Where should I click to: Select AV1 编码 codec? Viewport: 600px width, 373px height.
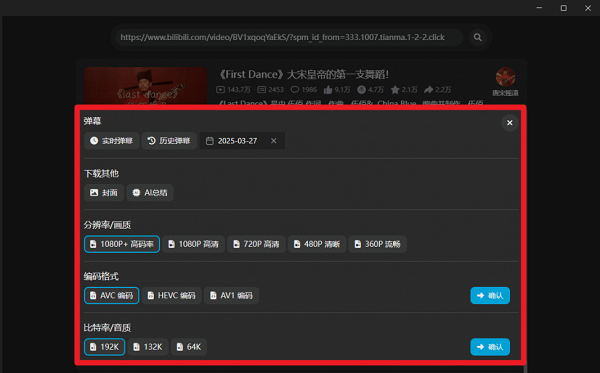click(x=232, y=295)
